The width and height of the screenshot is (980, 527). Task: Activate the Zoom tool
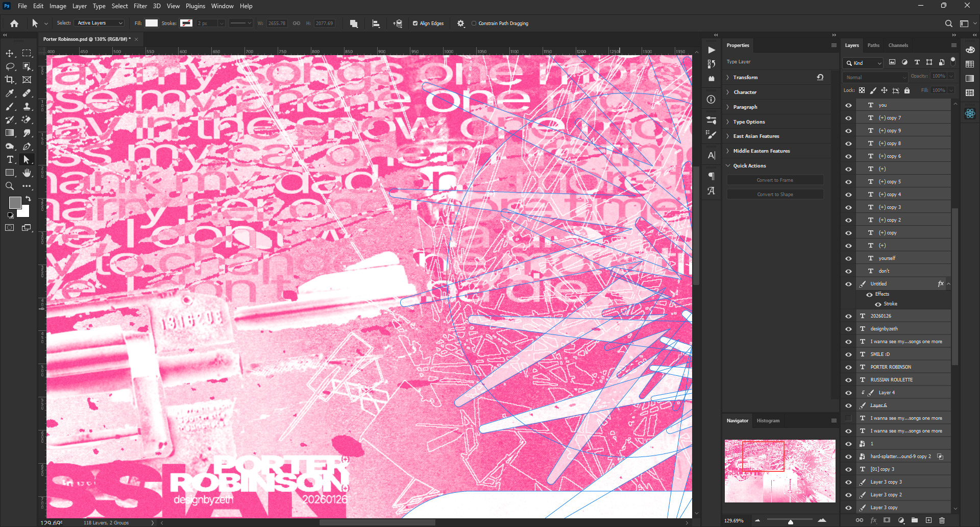(10, 186)
